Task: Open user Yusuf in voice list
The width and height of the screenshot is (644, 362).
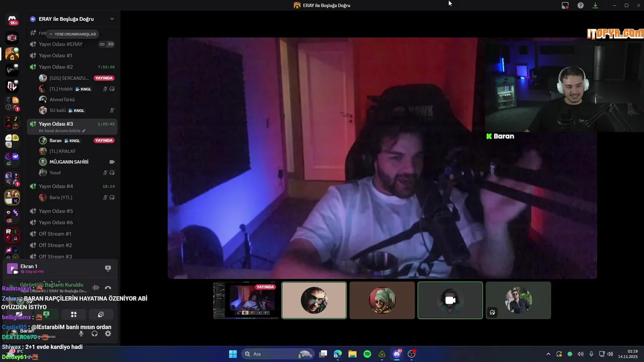Action: coord(77,172)
